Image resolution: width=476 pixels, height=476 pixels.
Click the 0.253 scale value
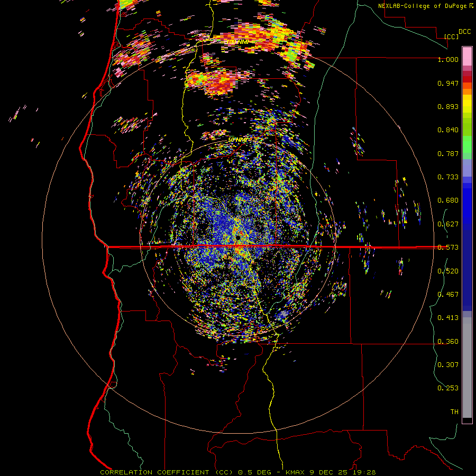coord(448,388)
